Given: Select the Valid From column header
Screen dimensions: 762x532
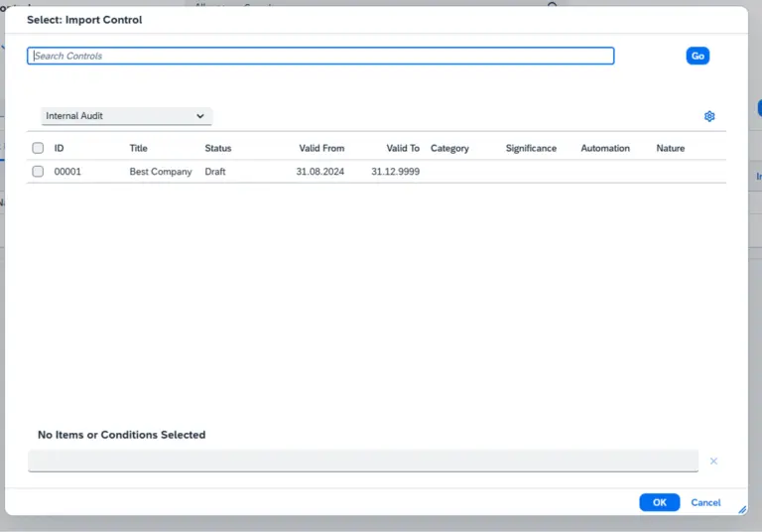Looking at the screenshot, I should pos(321,148).
